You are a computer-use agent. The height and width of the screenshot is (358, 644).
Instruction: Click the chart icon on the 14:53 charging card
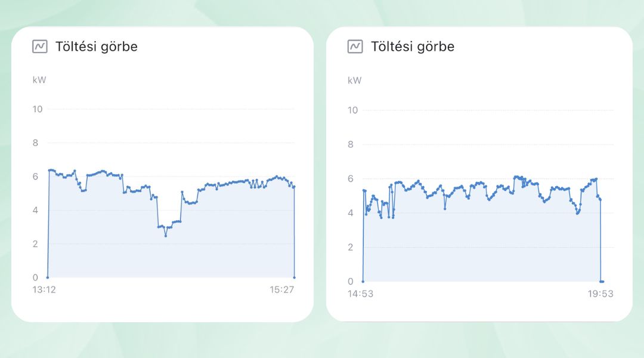(x=355, y=47)
